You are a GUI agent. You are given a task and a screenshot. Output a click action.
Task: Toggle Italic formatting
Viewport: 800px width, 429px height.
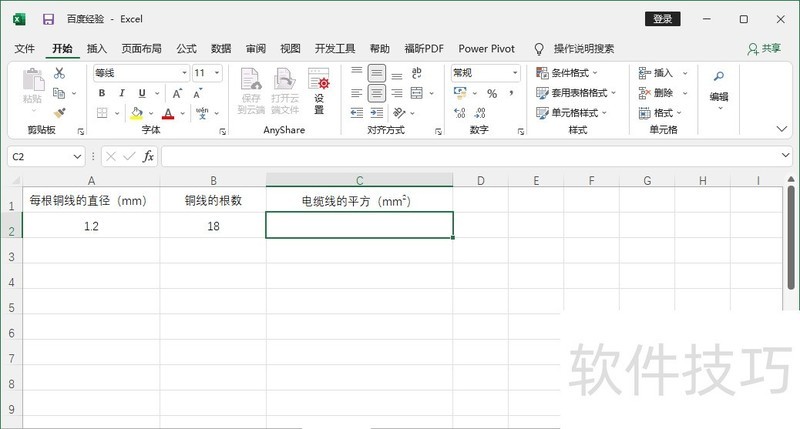[122, 93]
